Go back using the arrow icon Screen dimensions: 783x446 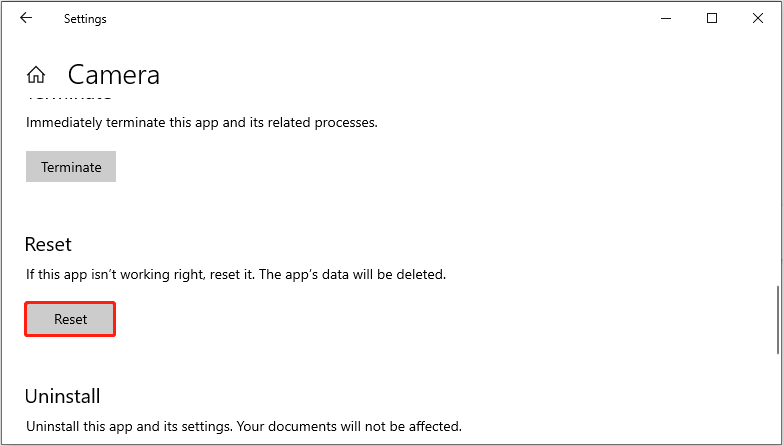tap(25, 18)
